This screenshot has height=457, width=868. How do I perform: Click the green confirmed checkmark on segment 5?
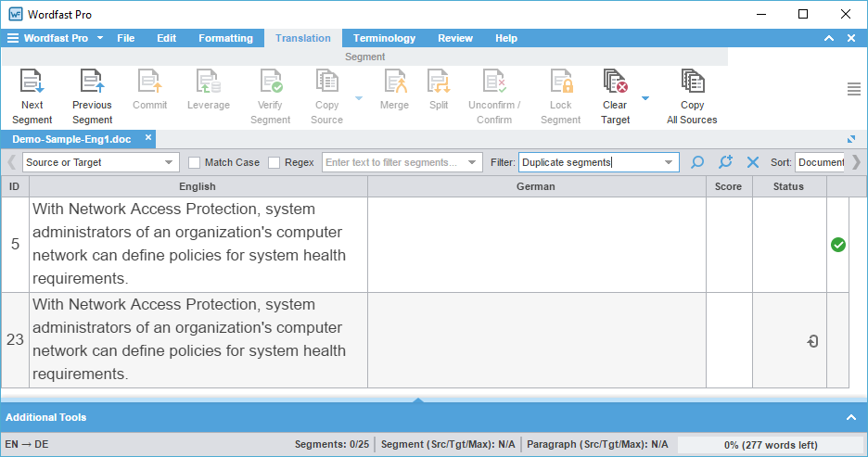pos(838,245)
